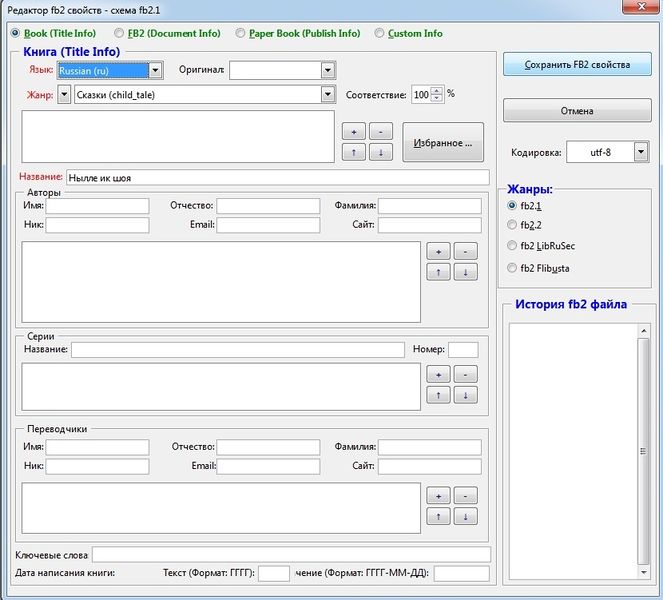Click translator Имя input field
Screen dimensions: 663x600
(97, 447)
